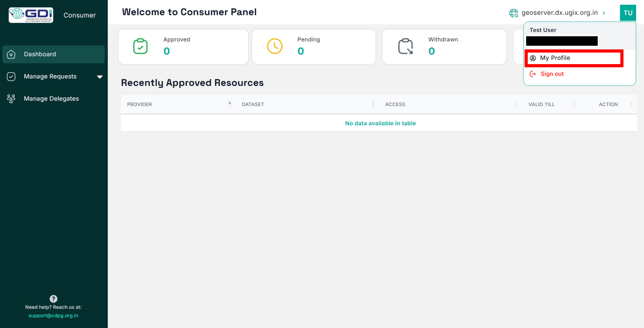Image resolution: width=644 pixels, height=328 pixels.
Task: Open the support@cdpg.org.in email link
Action: pyautogui.click(x=53, y=315)
